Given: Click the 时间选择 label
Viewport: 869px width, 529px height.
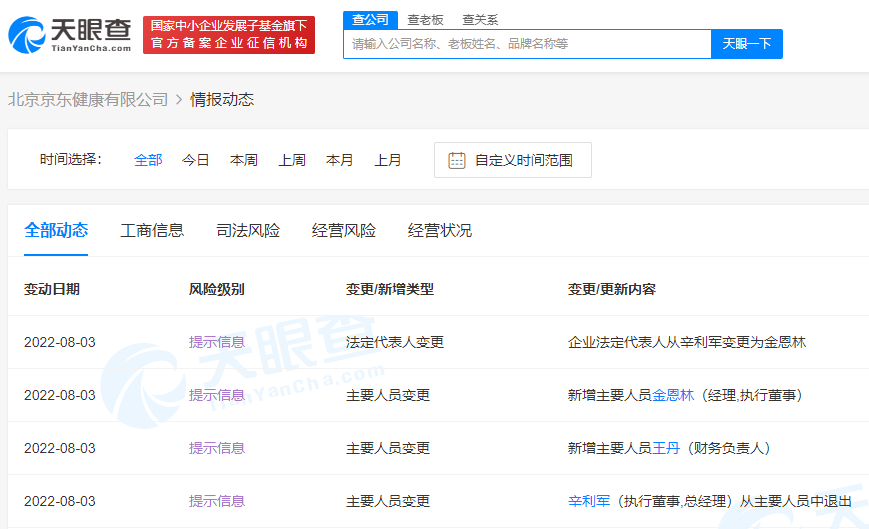Looking at the screenshot, I should tap(71, 160).
